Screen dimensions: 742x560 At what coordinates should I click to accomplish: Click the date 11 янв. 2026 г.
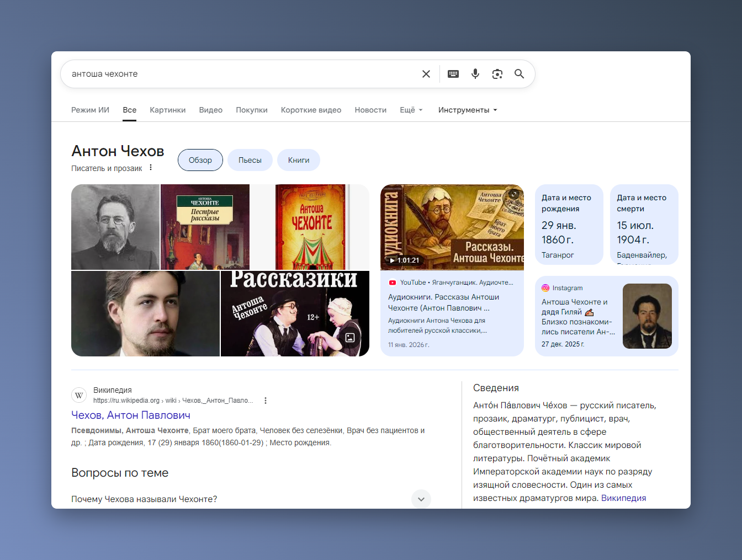click(409, 345)
